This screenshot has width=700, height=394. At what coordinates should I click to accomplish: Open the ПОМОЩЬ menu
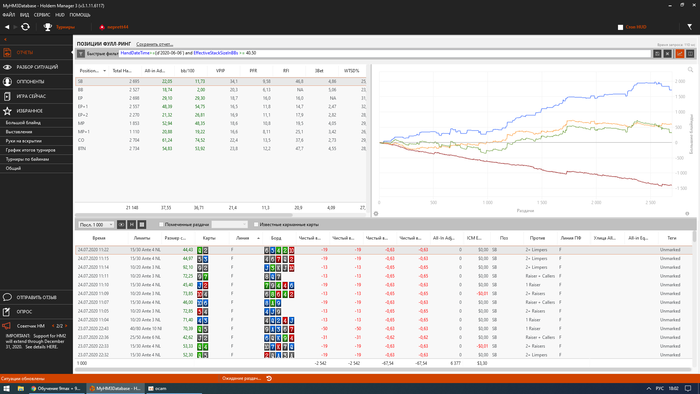(80, 15)
